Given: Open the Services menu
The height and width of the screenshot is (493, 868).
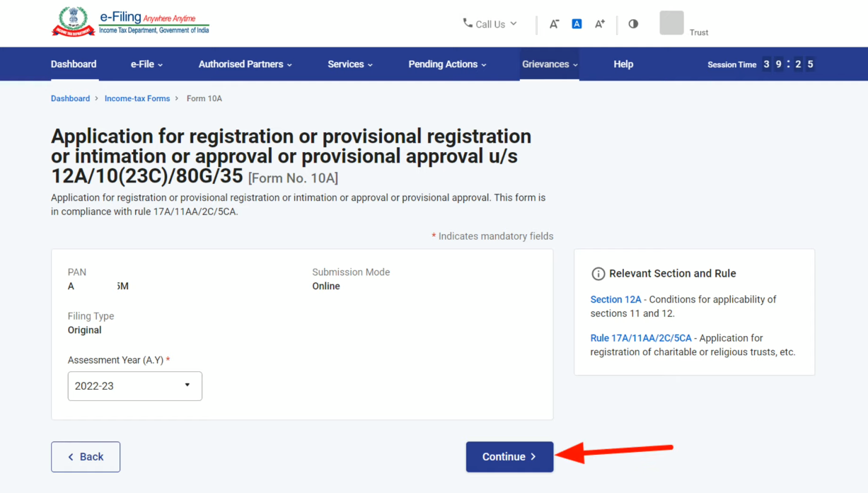Looking at the screenshot, I should click(350, 64).
